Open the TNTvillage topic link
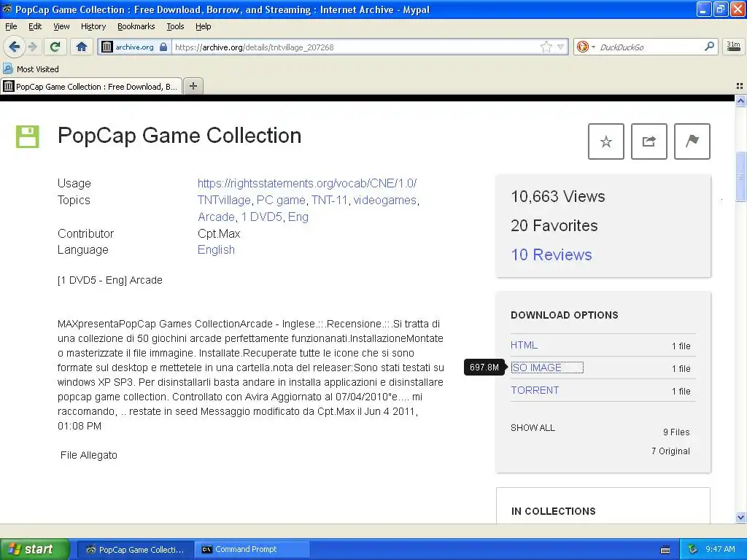 click(x=224, y=200)
